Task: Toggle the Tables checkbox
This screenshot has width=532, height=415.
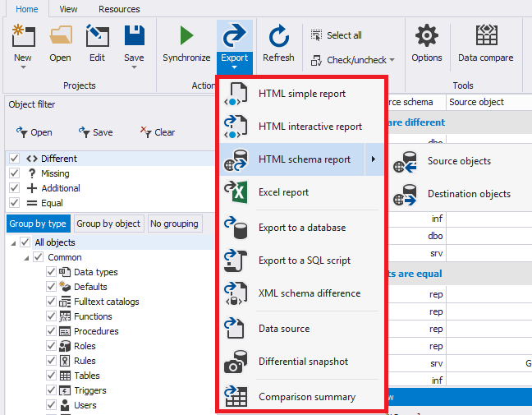Action: (51, 376)
